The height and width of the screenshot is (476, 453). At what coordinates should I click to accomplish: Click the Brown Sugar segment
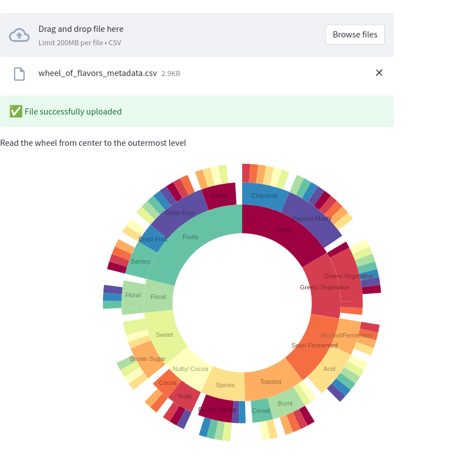148,359
